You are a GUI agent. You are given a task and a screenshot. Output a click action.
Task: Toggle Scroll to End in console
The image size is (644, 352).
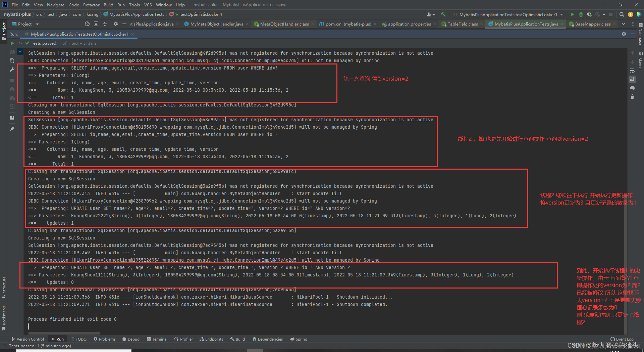632,79
